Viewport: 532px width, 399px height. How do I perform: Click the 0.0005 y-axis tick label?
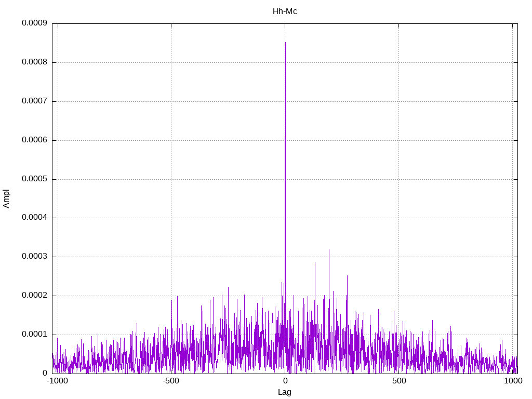pyautogui.click(x=34, y=179)
